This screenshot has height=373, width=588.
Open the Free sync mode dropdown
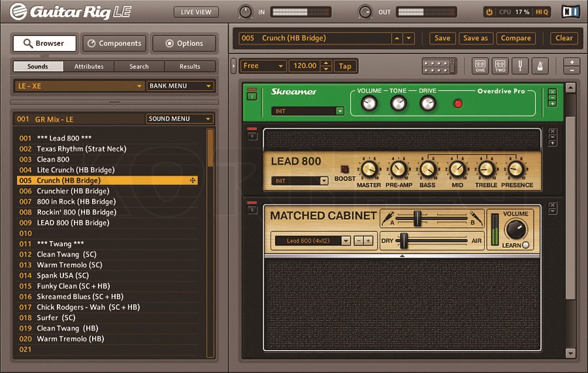263,66
